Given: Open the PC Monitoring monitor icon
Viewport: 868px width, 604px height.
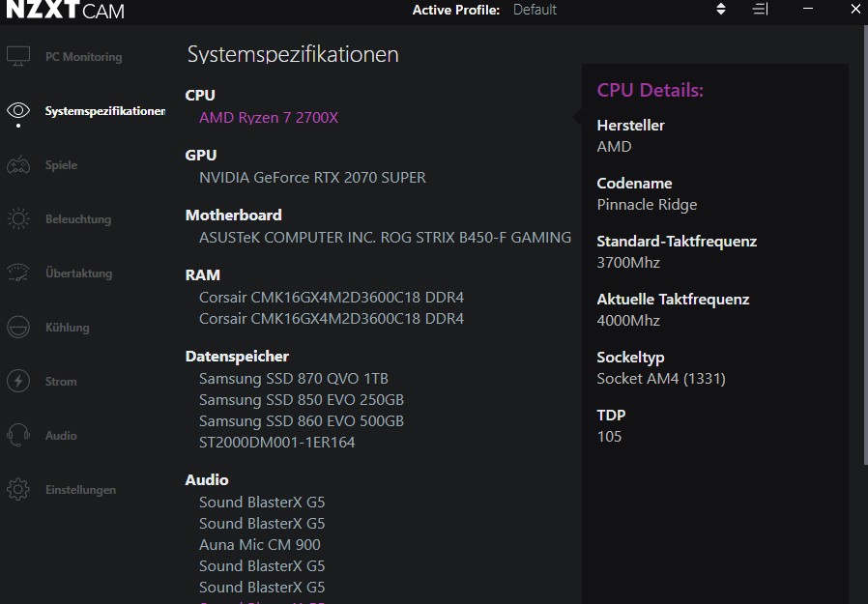Looking at the screenshot, I should click(x=18, y=57).
